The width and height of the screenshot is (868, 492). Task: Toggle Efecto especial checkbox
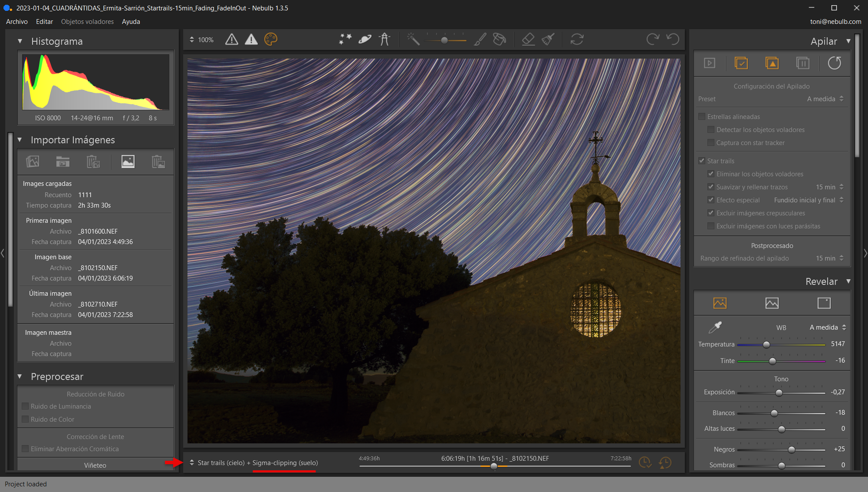pos(711,200)
